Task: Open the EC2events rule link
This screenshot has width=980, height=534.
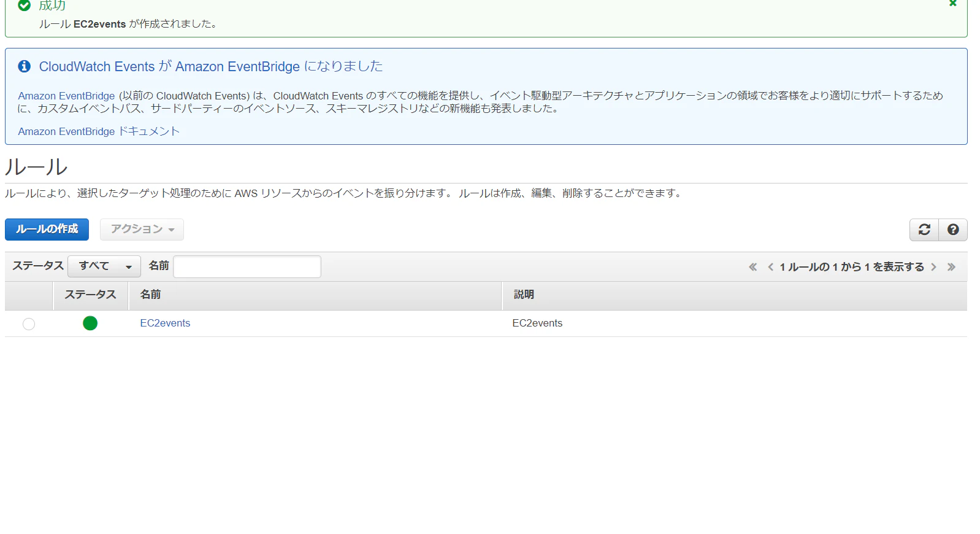Action: (165, 323)
